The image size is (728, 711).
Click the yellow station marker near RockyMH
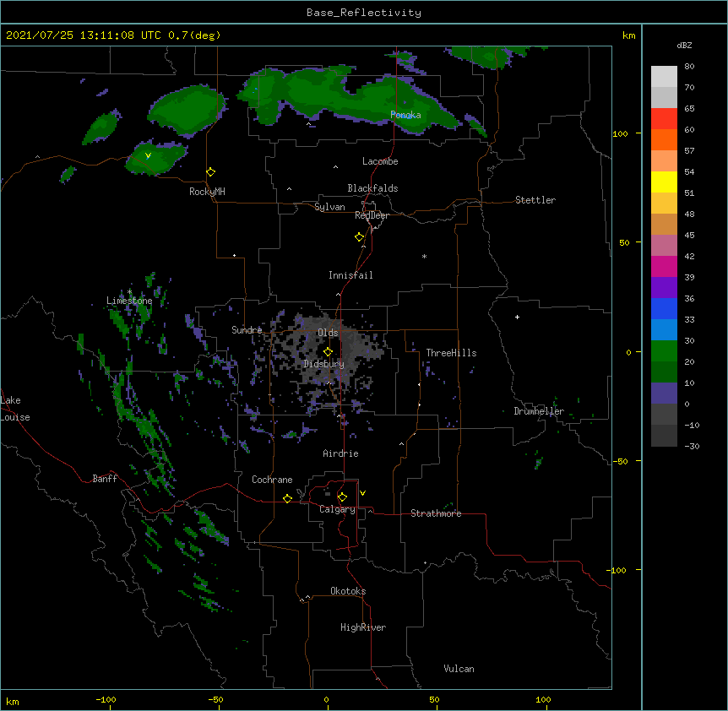pyautogui.click(x=211, y=172)
